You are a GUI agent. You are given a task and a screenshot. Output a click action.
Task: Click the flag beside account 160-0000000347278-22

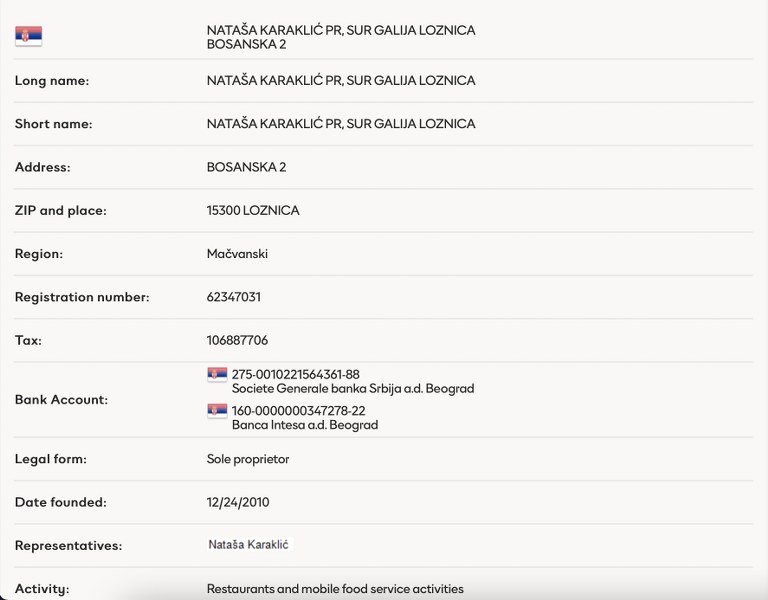point(217,411)
